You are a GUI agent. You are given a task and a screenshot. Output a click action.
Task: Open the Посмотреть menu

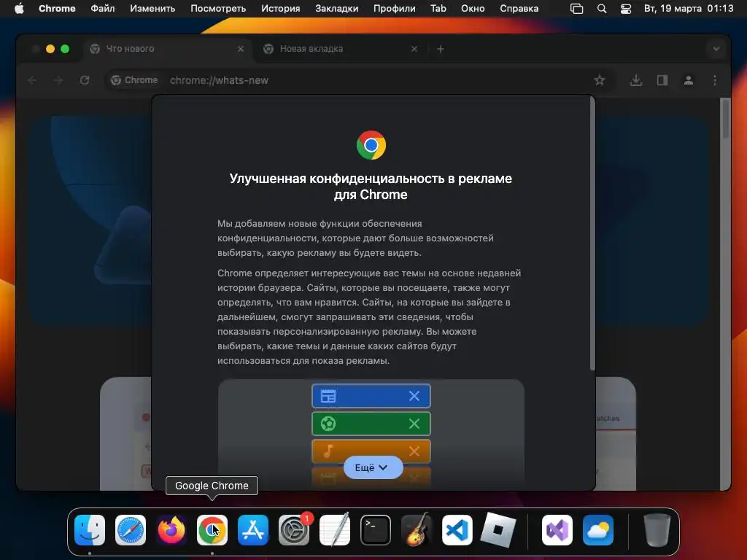(218, 9)
